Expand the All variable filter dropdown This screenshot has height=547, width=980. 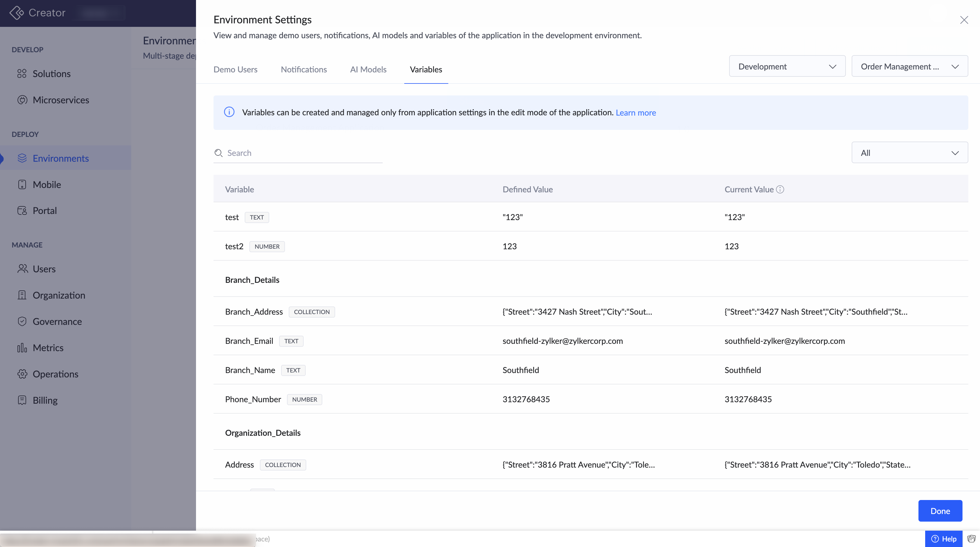click(909, 153)
